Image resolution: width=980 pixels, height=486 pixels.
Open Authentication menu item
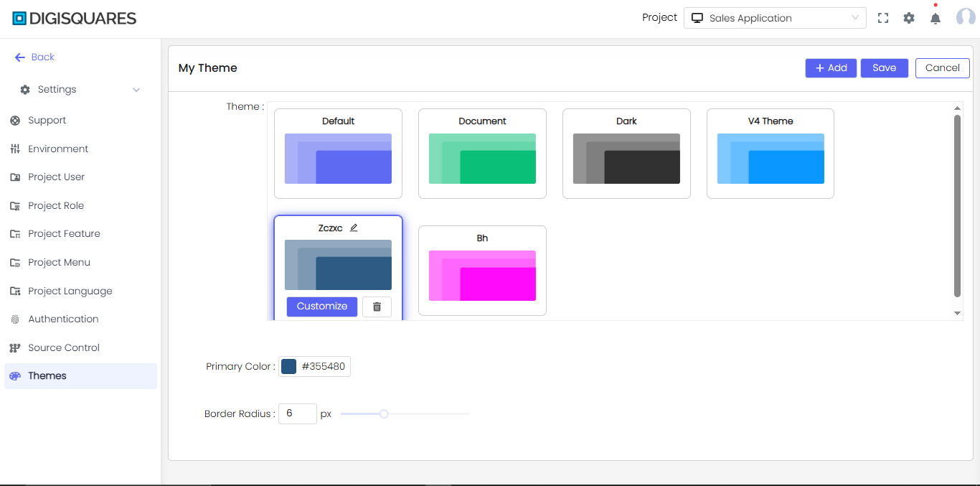coord(80,319)
